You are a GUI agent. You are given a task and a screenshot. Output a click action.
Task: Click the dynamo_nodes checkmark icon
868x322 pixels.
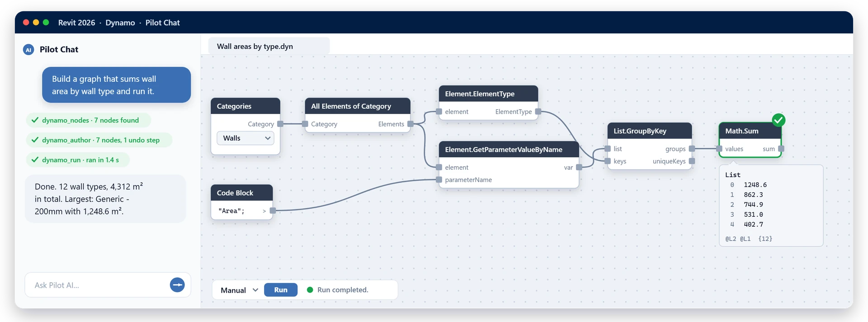pos(35,120)
